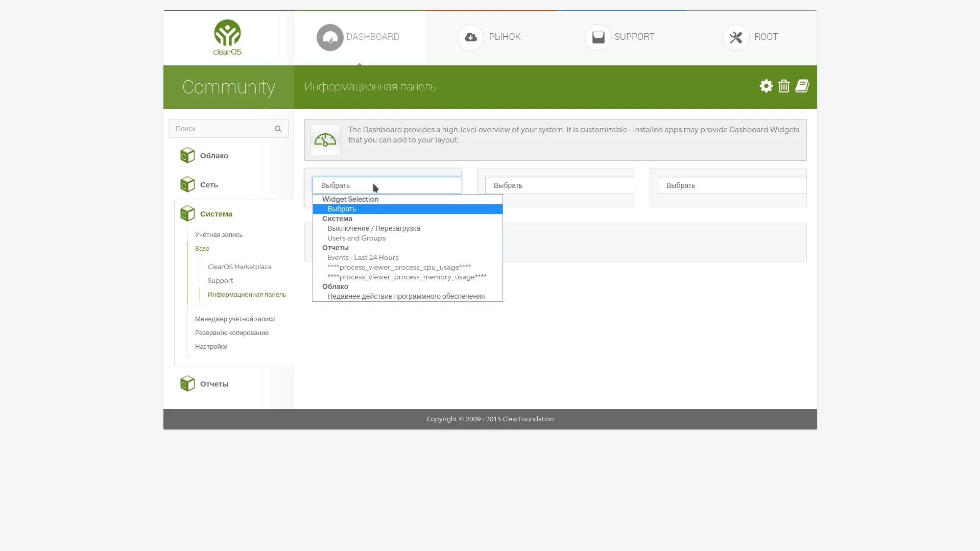This screenshot has width=980, height=551.
Task: Click the Отчеты cube icon
Action: 187,384
